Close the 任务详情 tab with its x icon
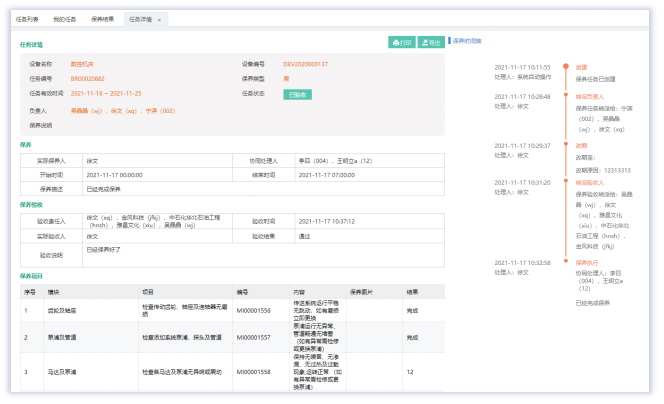Image resolution: width=664 pixels, height=404 pixels. click(159, 19)
